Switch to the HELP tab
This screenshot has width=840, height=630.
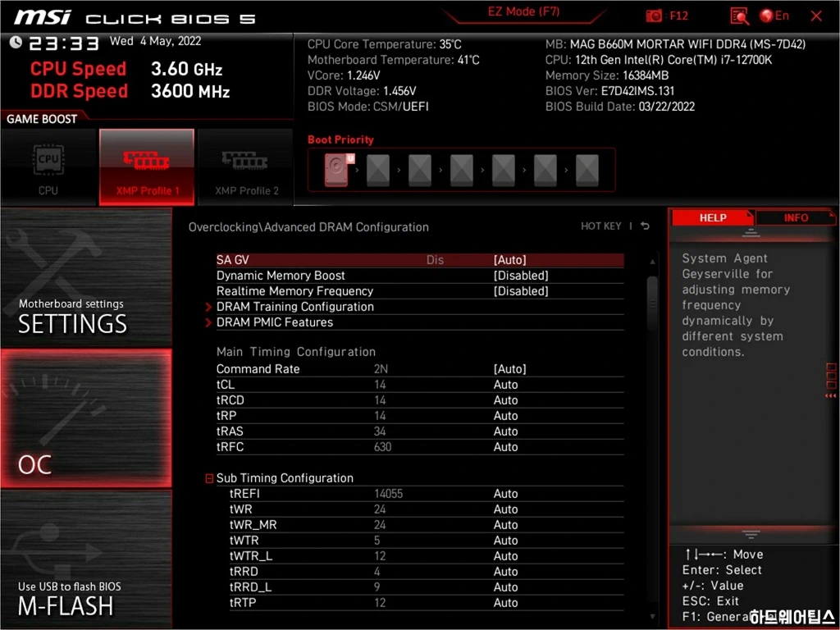pos(713,217)
